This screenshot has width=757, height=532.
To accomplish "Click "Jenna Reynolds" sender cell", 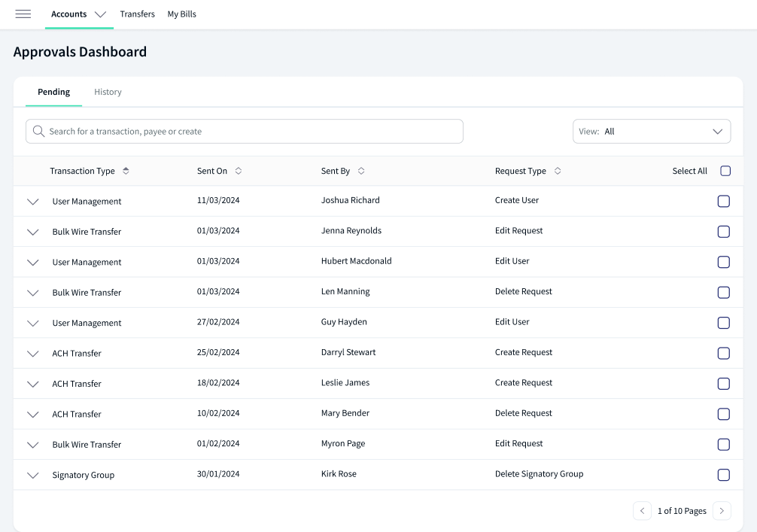I will (351, 230).
